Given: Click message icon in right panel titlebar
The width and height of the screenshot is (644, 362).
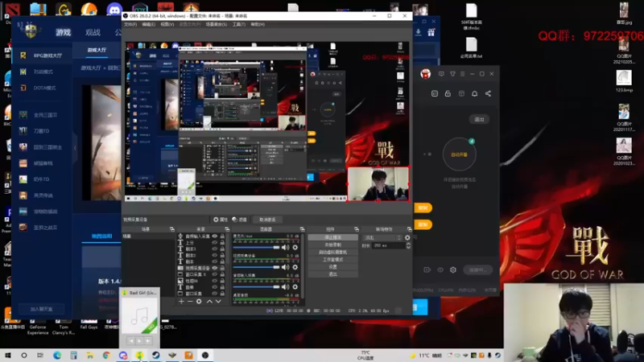Looking at the screenshot, I should click(x=441, y=74).
